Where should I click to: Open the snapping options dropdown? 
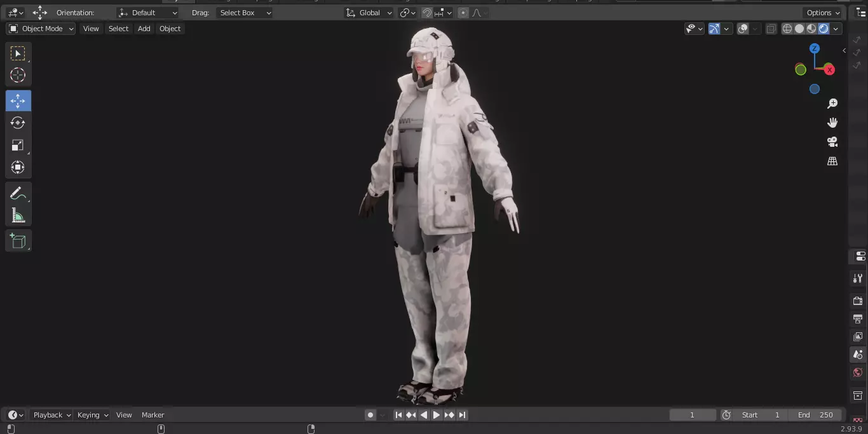pyautogui.click(x=444, y=13)
